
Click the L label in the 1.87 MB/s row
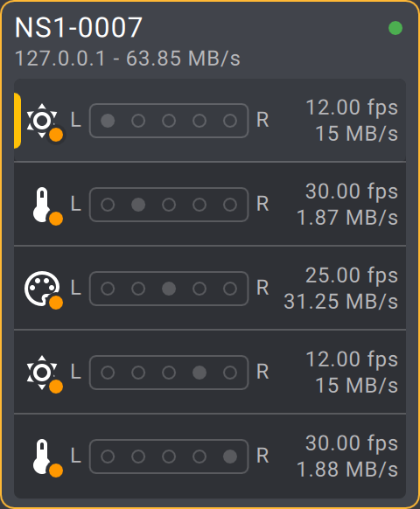coord(75,204)
